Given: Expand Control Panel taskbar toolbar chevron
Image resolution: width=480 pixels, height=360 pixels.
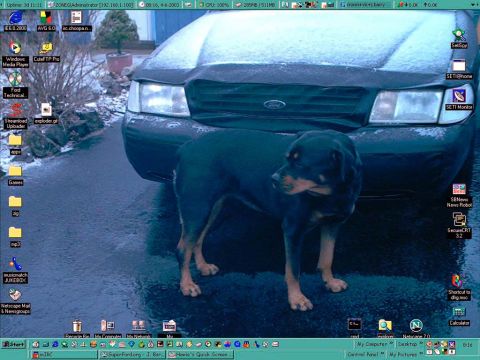Looking at the screenshot, I should [x=383, y=354].
